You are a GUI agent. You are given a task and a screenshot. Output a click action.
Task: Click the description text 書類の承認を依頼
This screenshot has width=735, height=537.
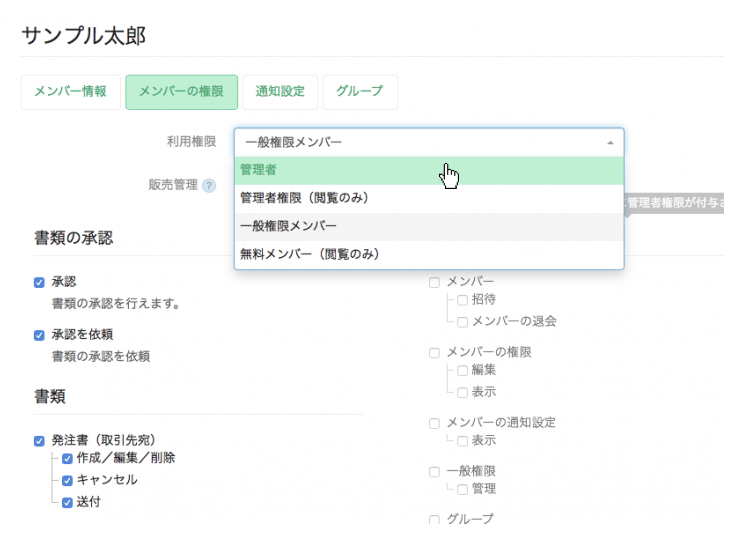pyautogui.click(x=101, y=357)
